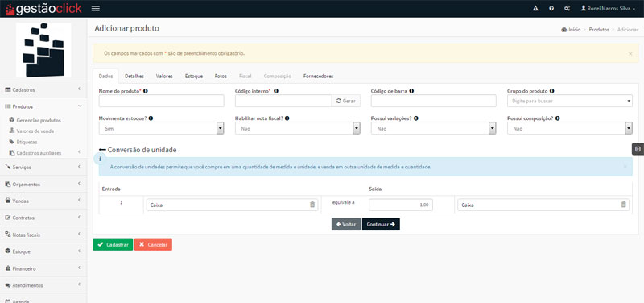
Task: Switch to the Fornecedores tab
Action: pyautogui.click(x=318, y=76)
